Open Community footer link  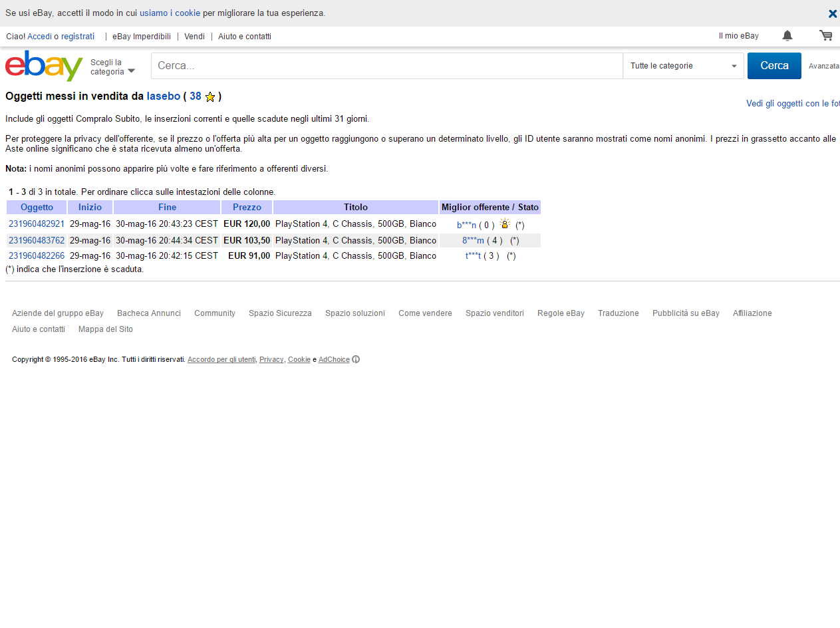pyautogui.click(x=215, y=313)
